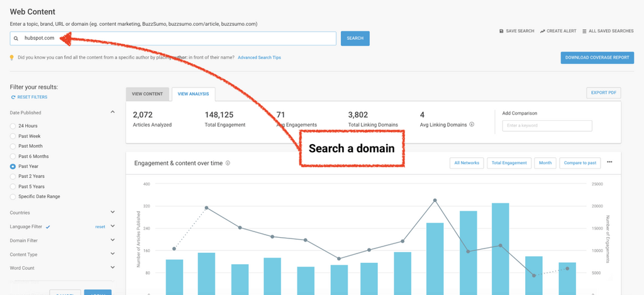Screen dimensions: 644x295
Task: Open All Saved Searches list icon
Action: pos(584,31)
